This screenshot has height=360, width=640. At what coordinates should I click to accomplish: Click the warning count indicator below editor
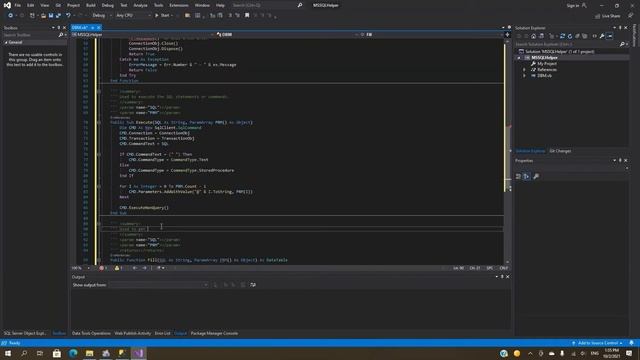[119, 268]
